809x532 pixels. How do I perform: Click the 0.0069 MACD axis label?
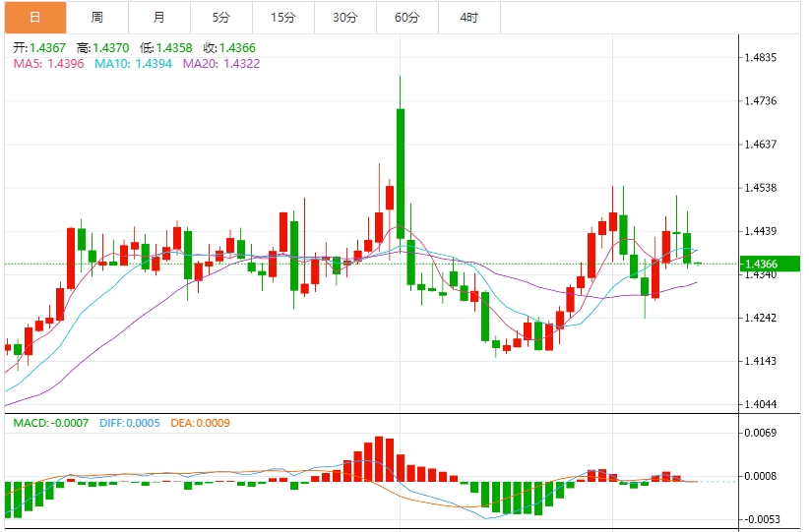761,433
